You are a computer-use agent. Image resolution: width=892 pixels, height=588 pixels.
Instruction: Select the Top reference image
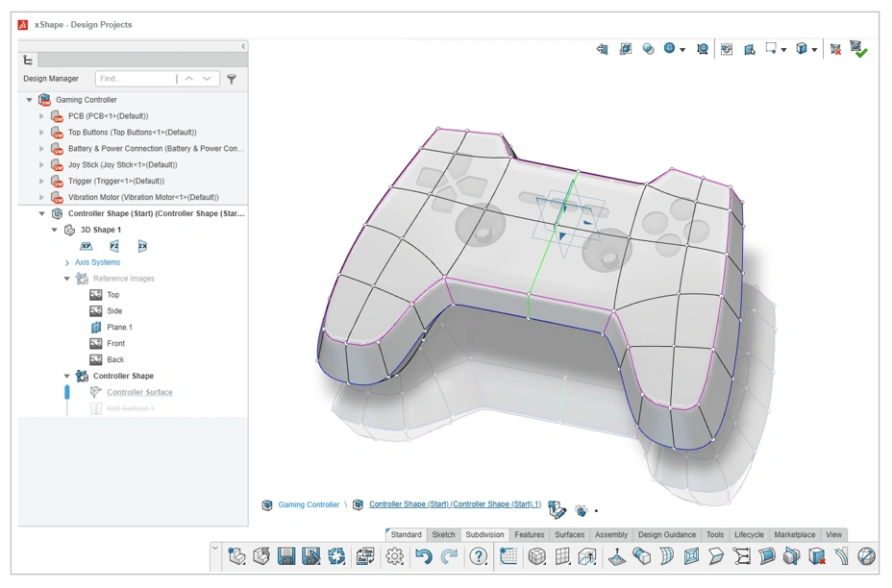click(x=113, y=295)
